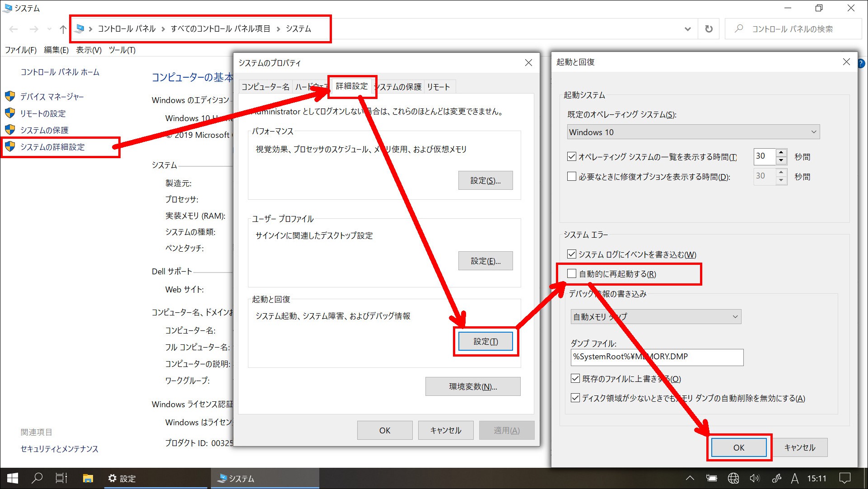Click the forward navigation arrow
Image resolution: width=868 pixels, height=489 pixels.
click(x=34, y=29)
